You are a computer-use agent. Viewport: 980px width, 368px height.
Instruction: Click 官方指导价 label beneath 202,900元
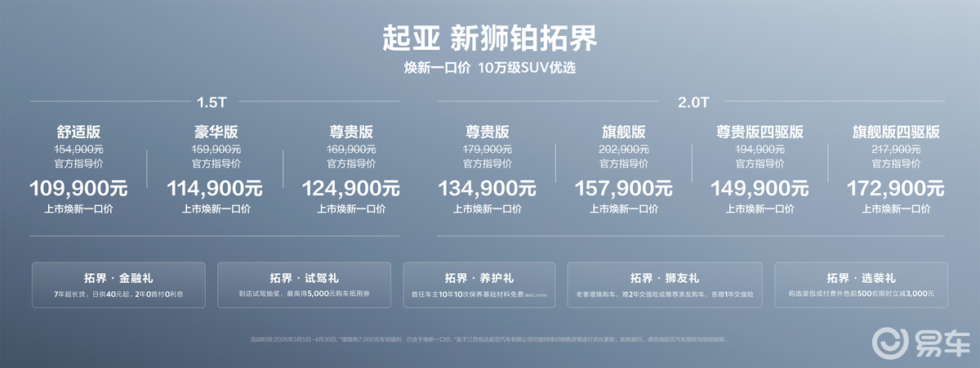[624, 164]
